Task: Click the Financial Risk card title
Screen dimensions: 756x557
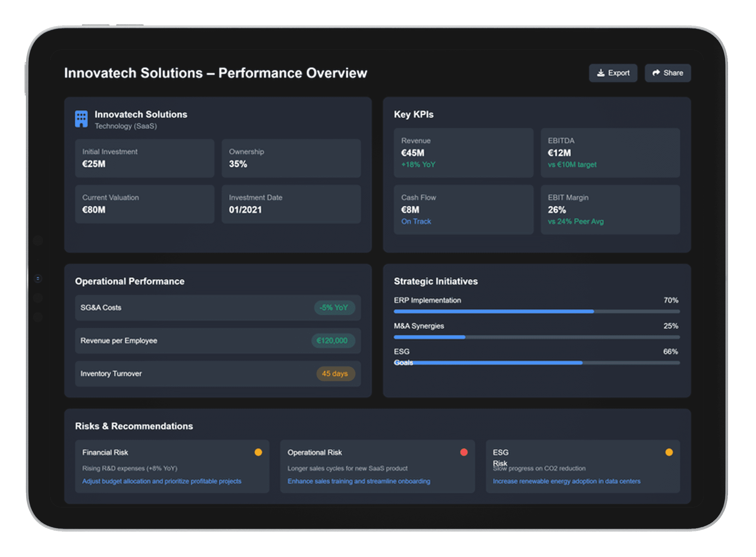Action: (105, 452)
